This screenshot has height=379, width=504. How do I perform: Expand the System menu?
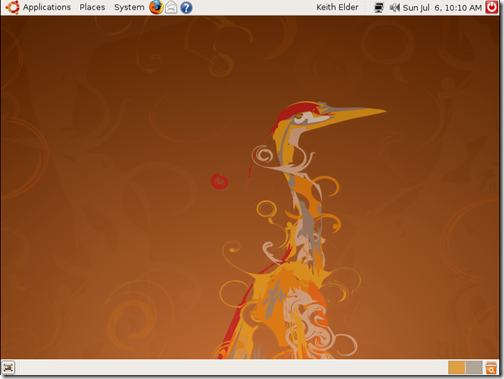click(129, 7)
